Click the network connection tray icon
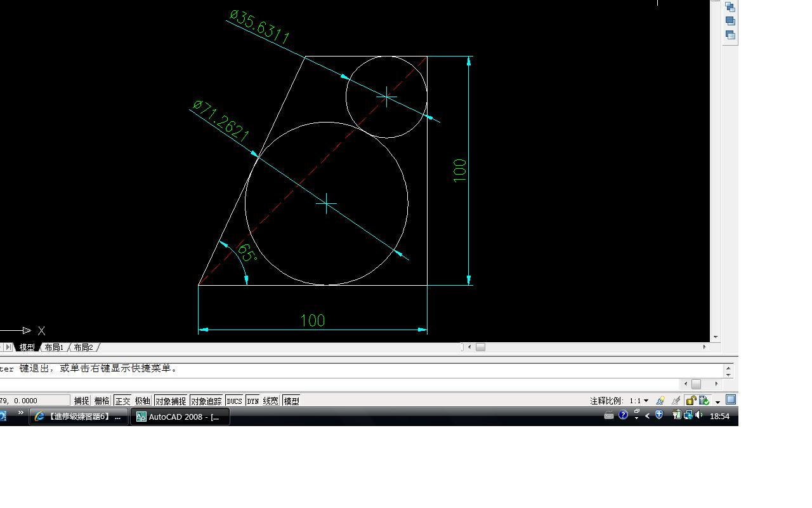This screenshot has width=812, height=508. 688,415
